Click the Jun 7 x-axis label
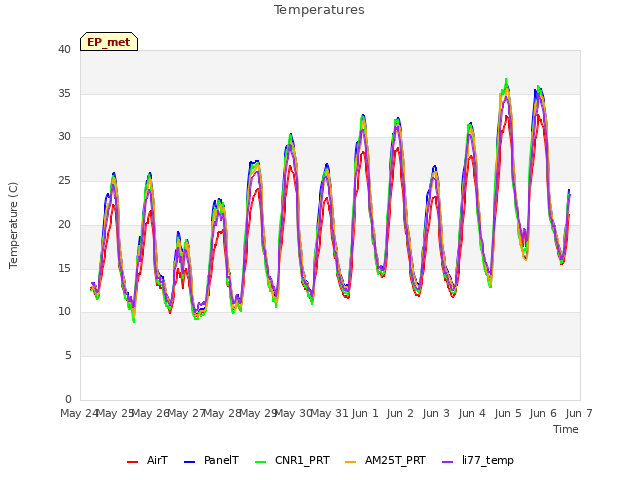Image resolution: width=640 pixels, height=480 pixels. (x=579, y=413)
